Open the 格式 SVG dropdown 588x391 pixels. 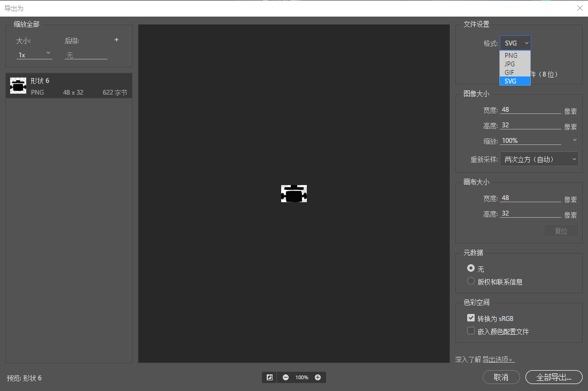tap(516, 43)
